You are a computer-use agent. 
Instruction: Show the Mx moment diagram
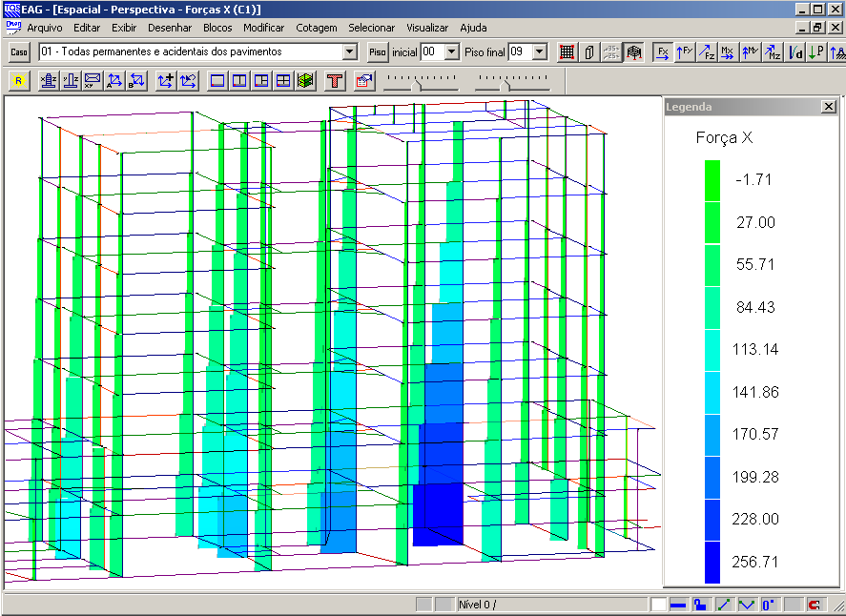coord(729,52)
